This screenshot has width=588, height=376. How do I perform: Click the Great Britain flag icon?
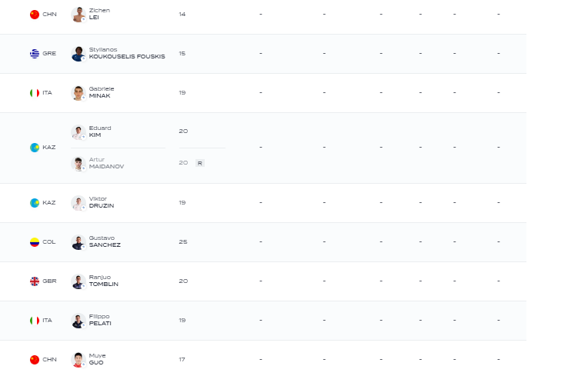pos(35,281)
